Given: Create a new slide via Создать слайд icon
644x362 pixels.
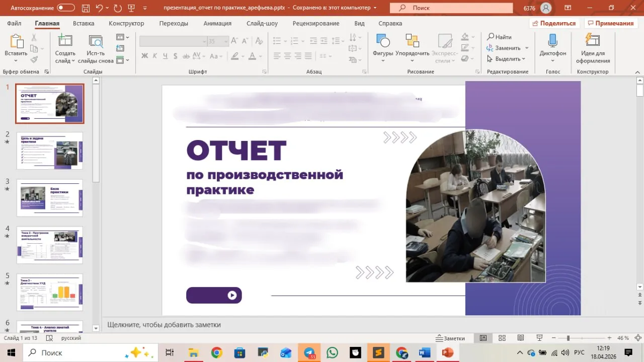Looking at the screenshot, I should [x=65, y=41].
